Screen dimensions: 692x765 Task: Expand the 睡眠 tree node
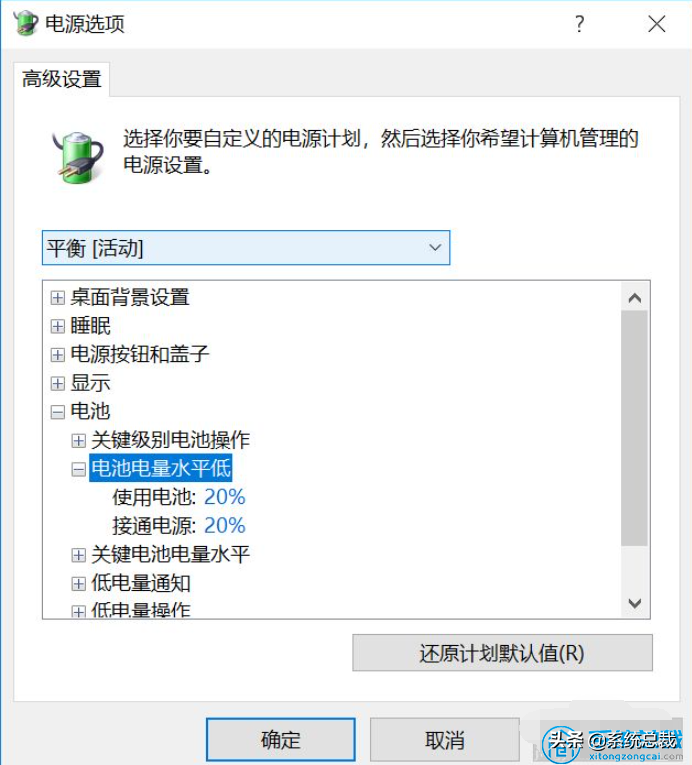point(58,326)
